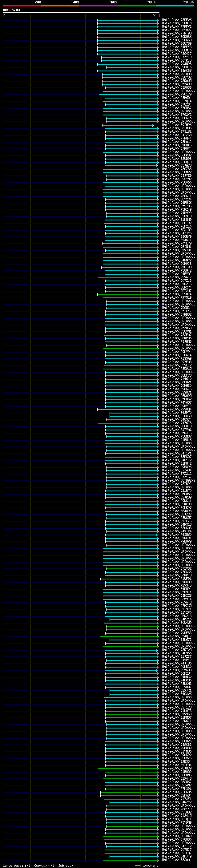197x868 pixels.
Task: Select the UniRef100_B9GG68 label
Action: pos(176,40)
